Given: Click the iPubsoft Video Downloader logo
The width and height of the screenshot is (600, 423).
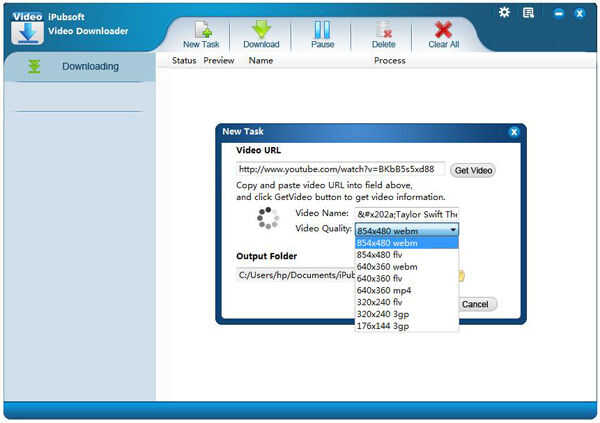Looking at the screenshot, I should pos(27,28).
